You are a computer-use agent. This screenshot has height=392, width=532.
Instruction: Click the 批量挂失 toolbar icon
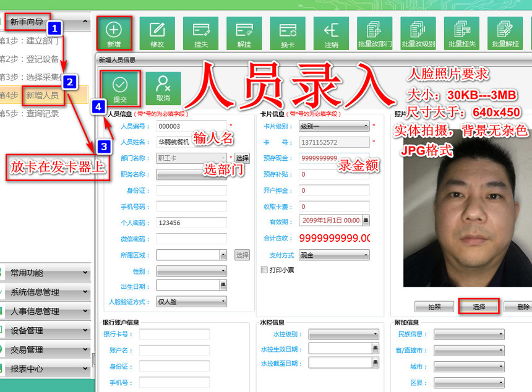pyautogui.click(x=461, y=33)
